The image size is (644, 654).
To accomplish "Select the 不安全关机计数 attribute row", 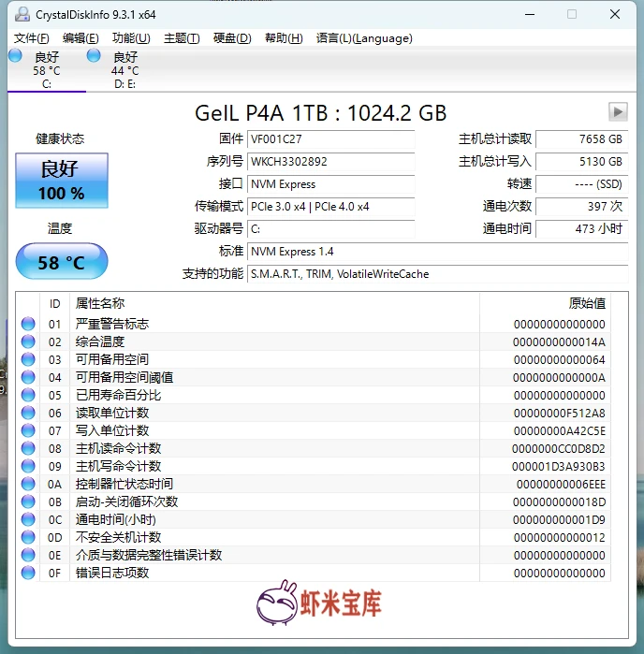I will 314,537.
